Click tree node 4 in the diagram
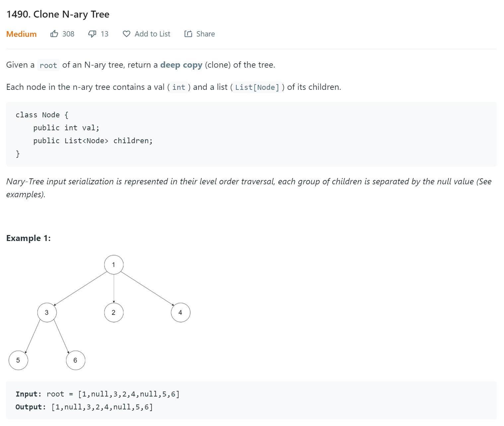 tap(180, 312)
